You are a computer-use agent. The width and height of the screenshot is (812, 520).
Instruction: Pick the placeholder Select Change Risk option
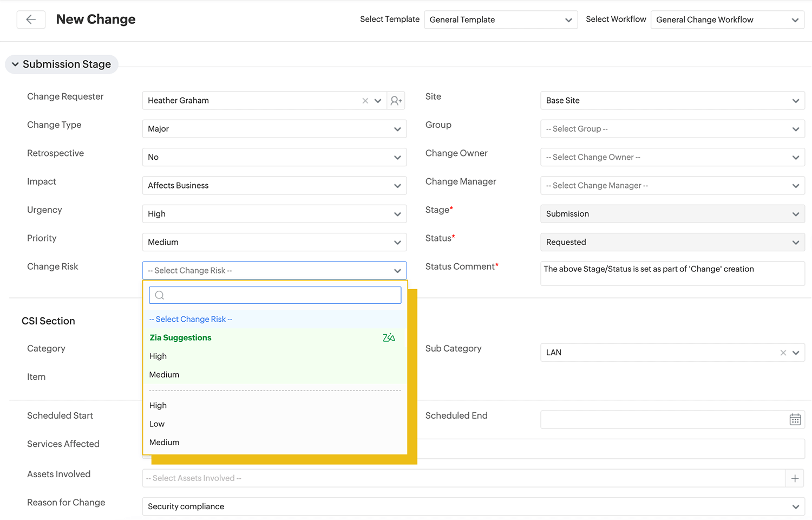point(191,320)
